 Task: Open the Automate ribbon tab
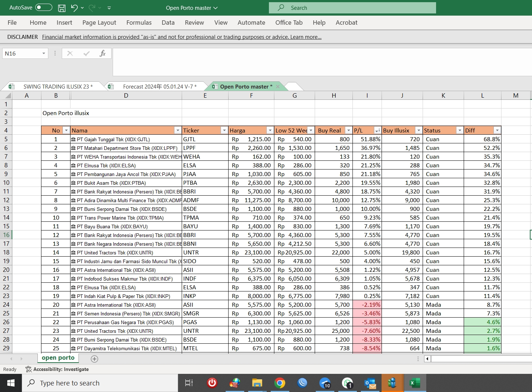[x=251, y=23]
